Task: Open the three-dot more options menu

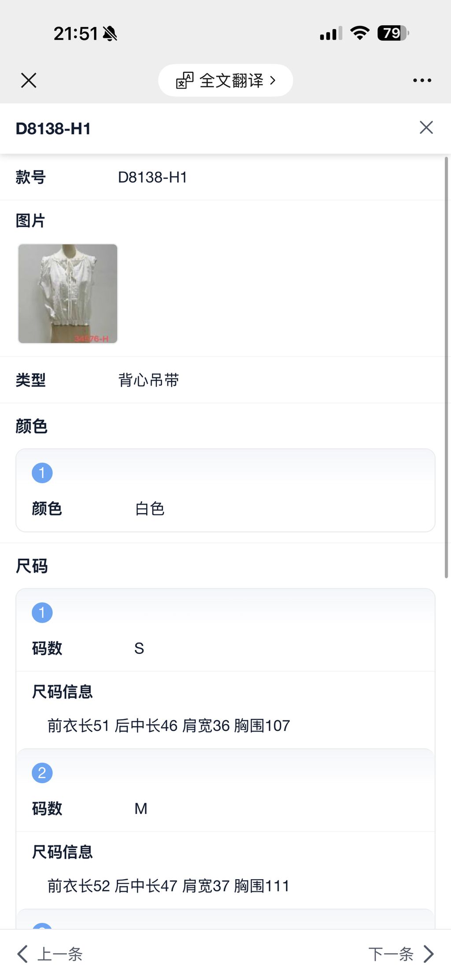Action: tap(422, 81)
